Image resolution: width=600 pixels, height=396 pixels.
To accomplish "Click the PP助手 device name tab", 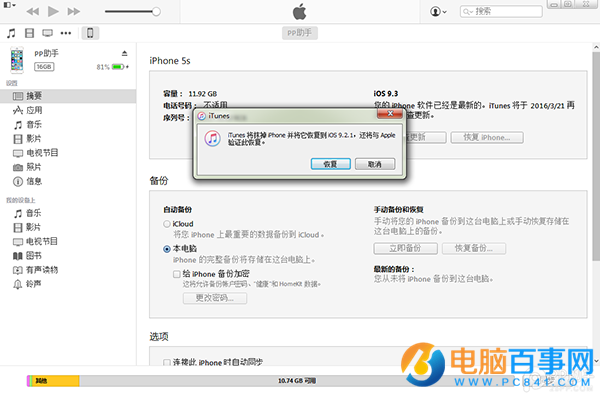I will (300, 33).
